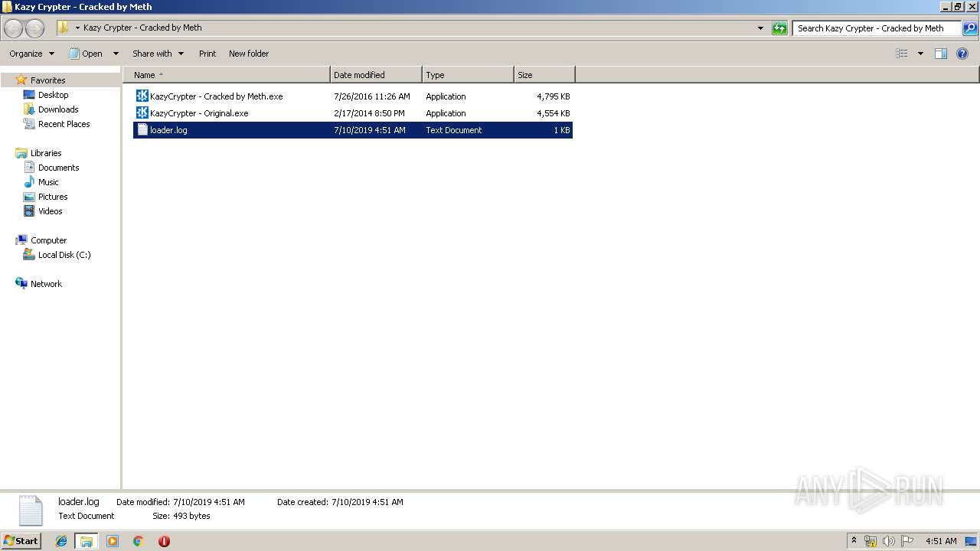
Task: Sort by the Size column header
Action: click(x=544, y=75)
